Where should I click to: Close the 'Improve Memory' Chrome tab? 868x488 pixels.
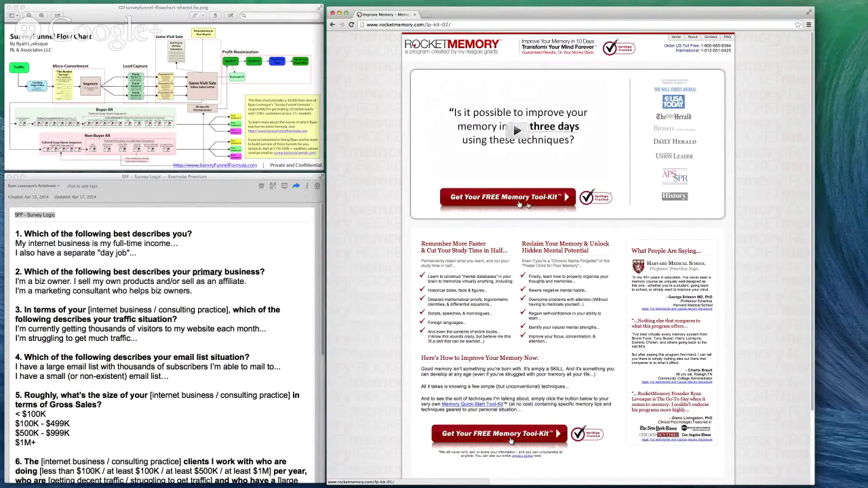click(x=414, y=14)
